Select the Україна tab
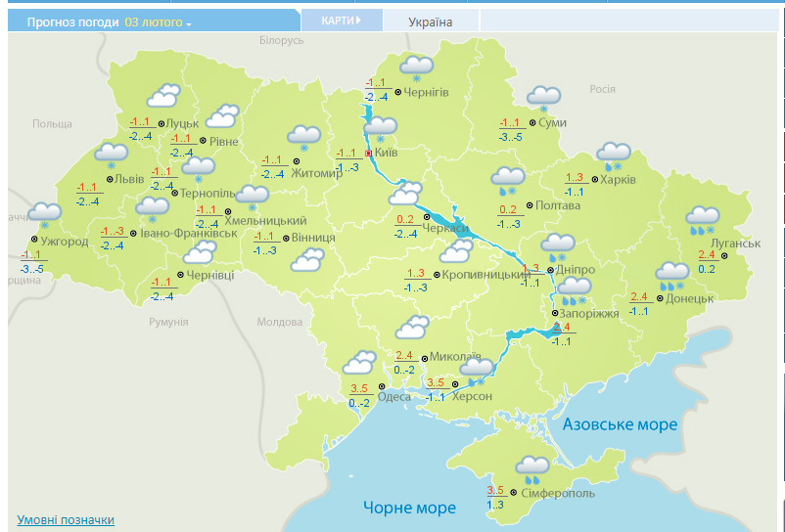 click(431, 22)
